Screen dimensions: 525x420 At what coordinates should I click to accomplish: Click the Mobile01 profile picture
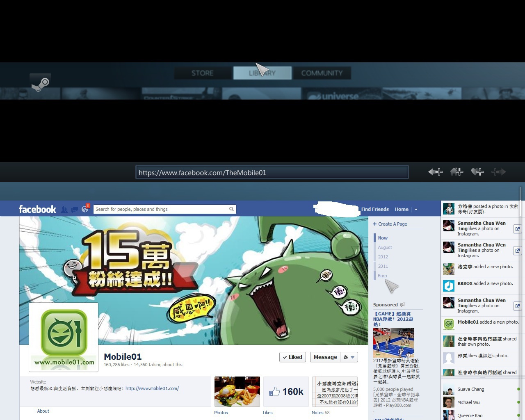(x=64, y=337)
